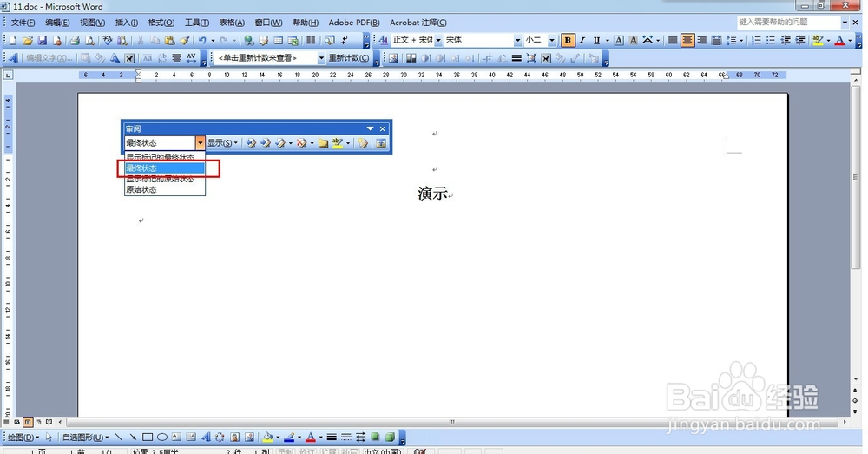Open the 视图(V) menu
The image size is (868, 454).
[x=92, y=23]
